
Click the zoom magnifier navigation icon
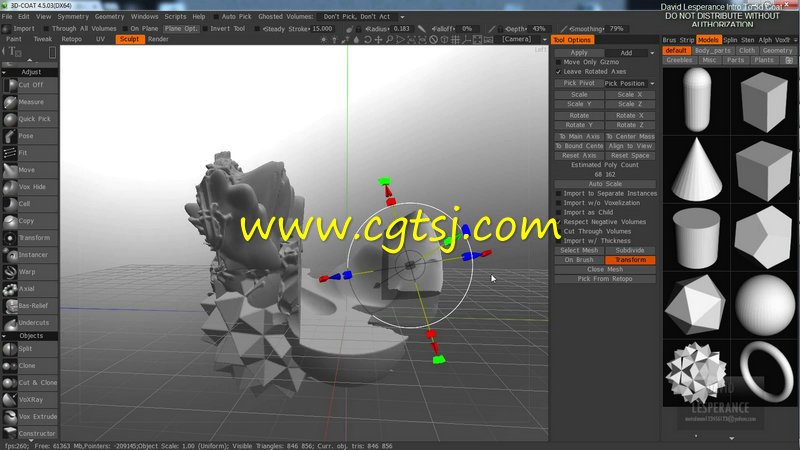pyautogui.click(x=389, y=40)
